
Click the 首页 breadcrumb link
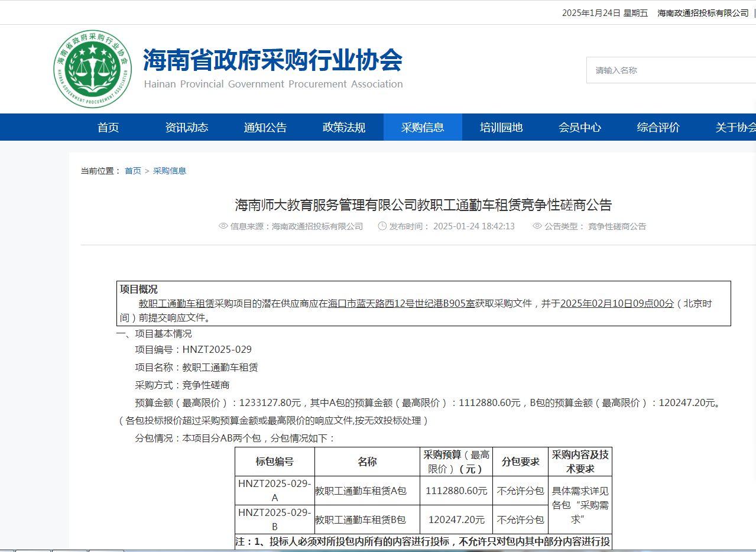[x=133, y=171]
